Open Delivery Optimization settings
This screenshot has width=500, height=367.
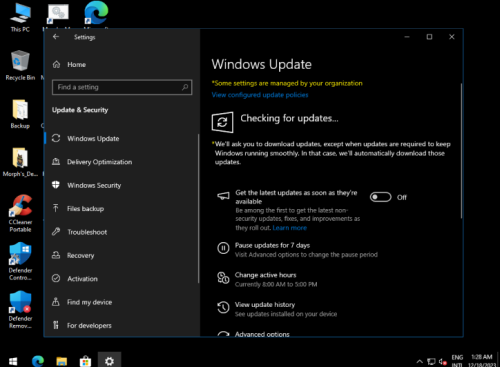[99, 162]
